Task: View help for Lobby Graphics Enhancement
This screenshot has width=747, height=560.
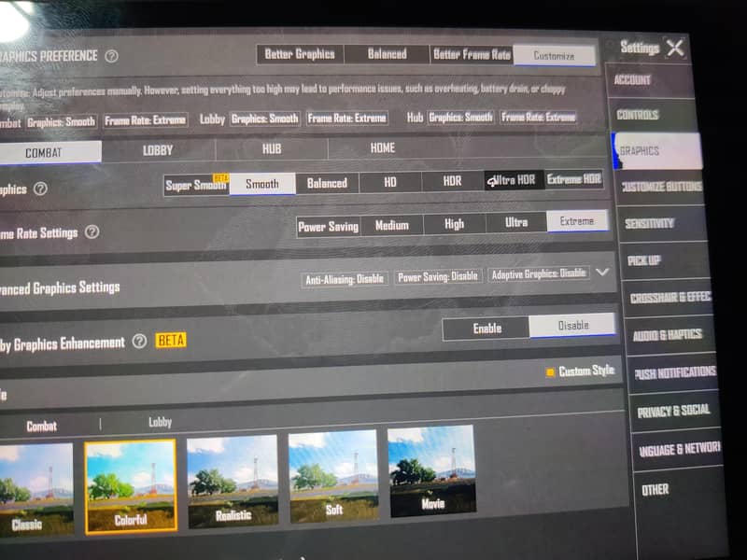Action: pyautogui.click(x=139, y=341)
